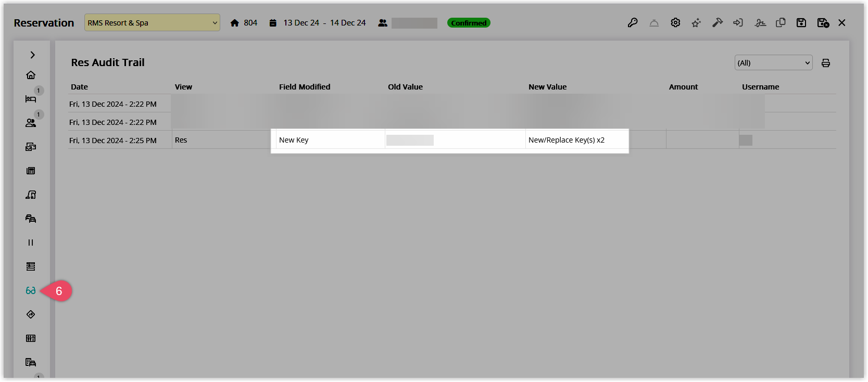Open the RMS Resort & Spa property dropdown
Viewport: 868px width, 382px height.
[152, 23]
